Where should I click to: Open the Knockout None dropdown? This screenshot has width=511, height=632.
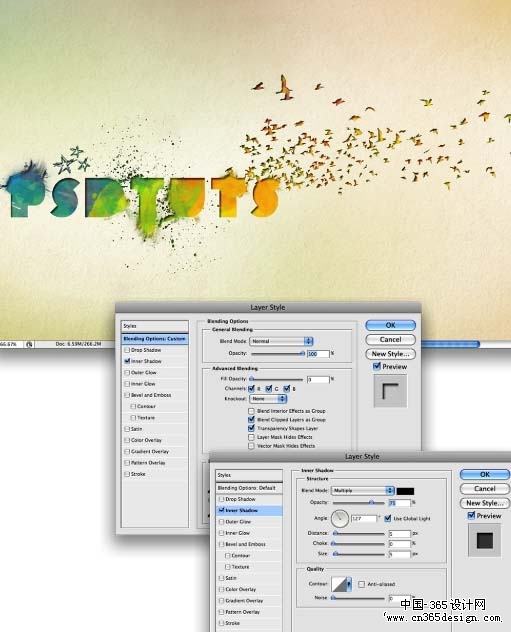pos(268,399)
